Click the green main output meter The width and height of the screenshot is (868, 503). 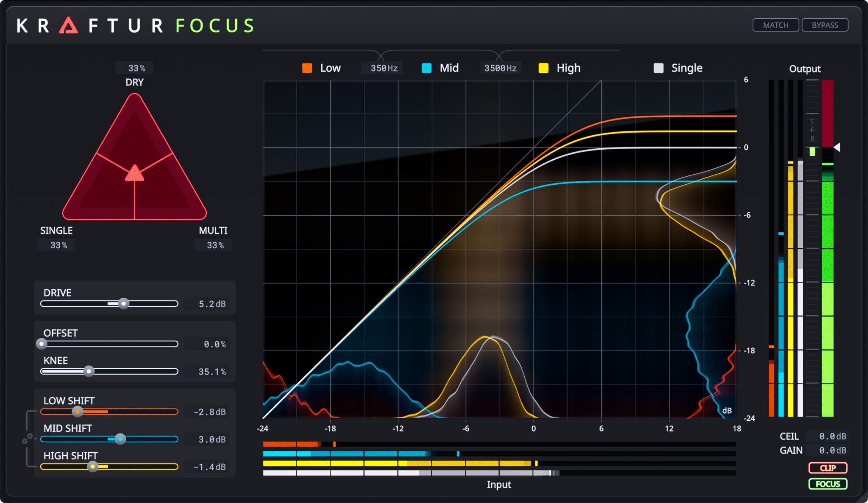pyautogui.click(x=827, y=248)
